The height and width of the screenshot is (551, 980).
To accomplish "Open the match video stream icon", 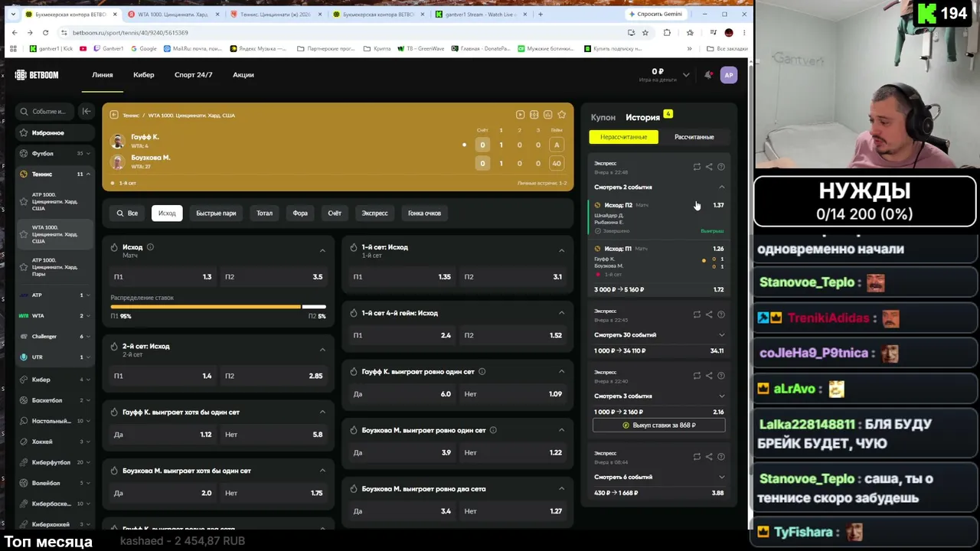I will click(x=520, y=115).
